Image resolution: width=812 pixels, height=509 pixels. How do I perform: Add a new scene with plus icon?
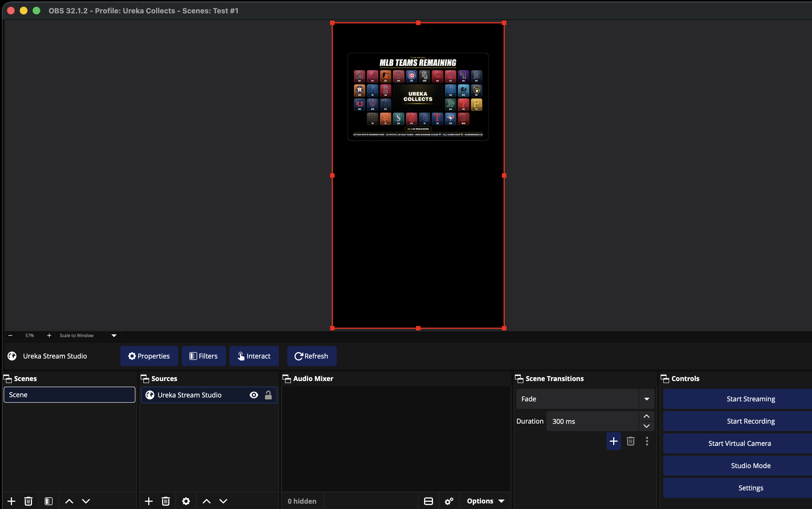click(x=11, y=501)
